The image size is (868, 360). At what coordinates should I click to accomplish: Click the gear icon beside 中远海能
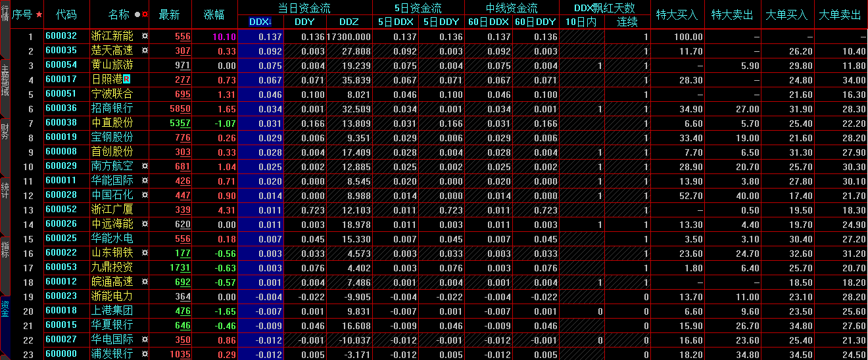[145, 224]
